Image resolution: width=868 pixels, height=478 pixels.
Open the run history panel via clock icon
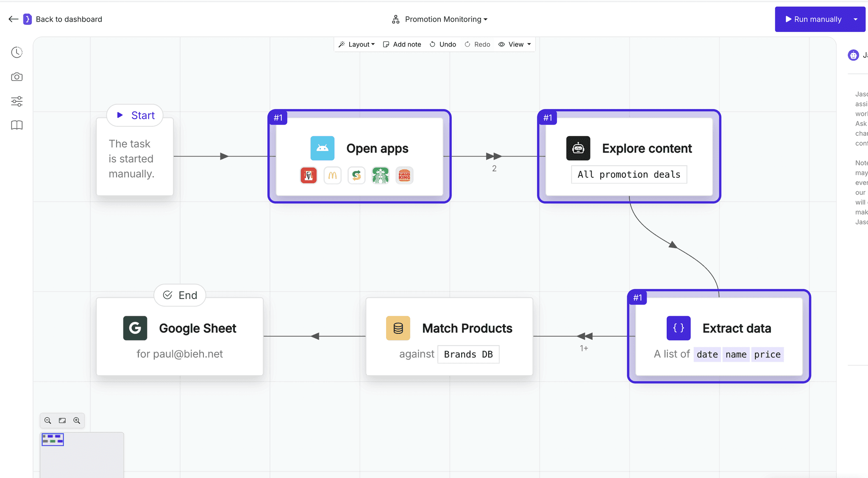tap(17, 52)
